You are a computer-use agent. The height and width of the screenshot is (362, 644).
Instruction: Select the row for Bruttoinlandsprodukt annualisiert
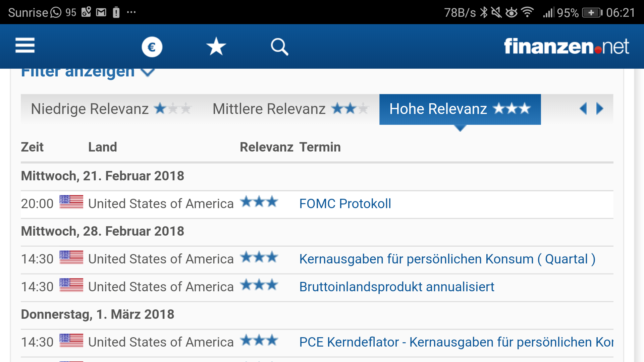pyautogui.click(x=396, y=287)
